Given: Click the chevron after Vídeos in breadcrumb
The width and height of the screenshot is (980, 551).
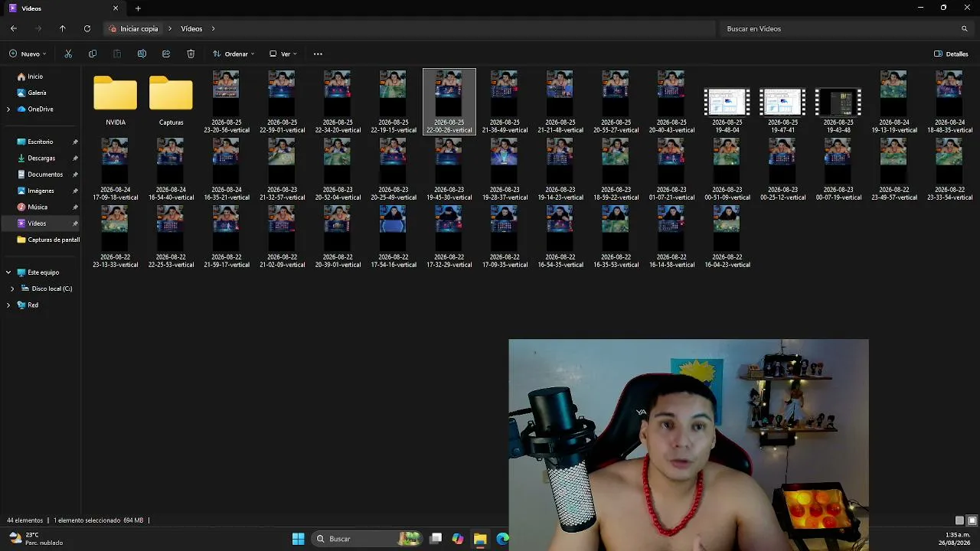Looking at the screenshot, I should click(214, 28).
